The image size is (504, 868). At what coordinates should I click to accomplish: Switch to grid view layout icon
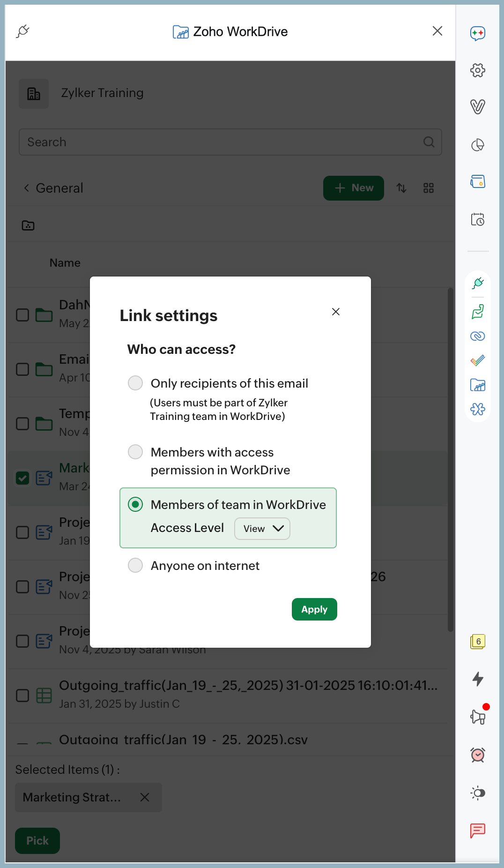[428, 188]
